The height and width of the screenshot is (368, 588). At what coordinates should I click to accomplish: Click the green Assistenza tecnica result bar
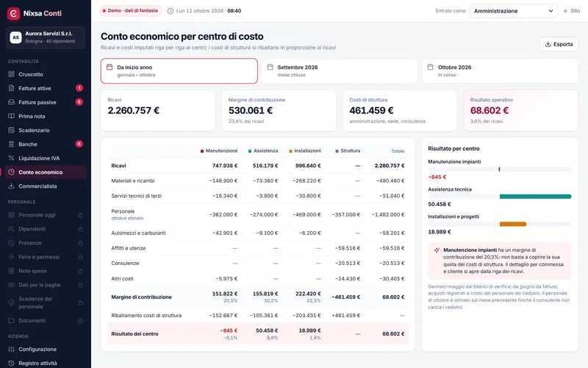point(535,197)
